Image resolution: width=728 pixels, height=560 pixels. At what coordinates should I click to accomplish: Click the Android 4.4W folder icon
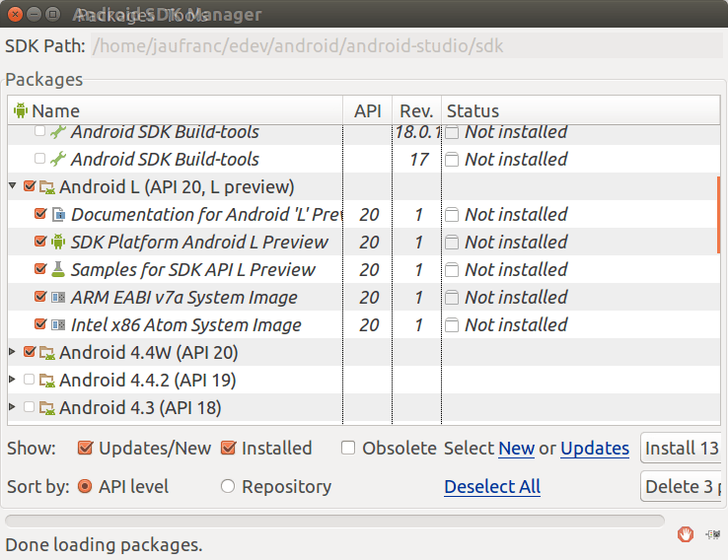click(x=47, y=353)
